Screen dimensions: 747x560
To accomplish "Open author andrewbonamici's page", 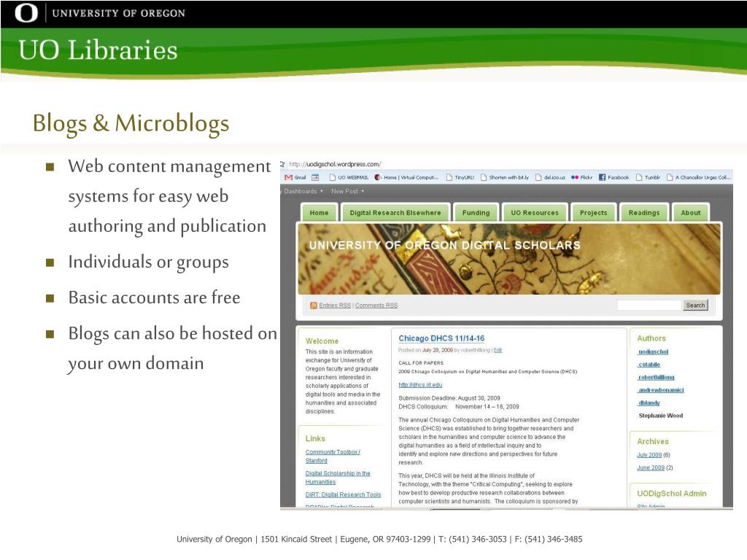I will [x=661, y=390].
